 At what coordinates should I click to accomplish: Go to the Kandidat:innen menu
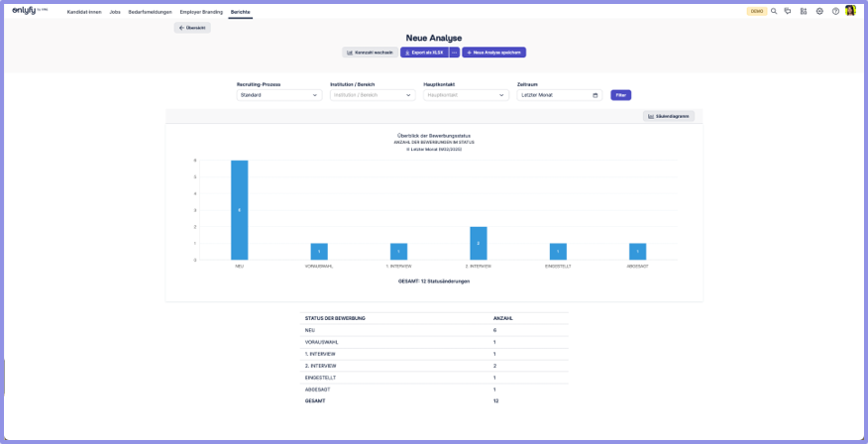(x=84, y=12)
